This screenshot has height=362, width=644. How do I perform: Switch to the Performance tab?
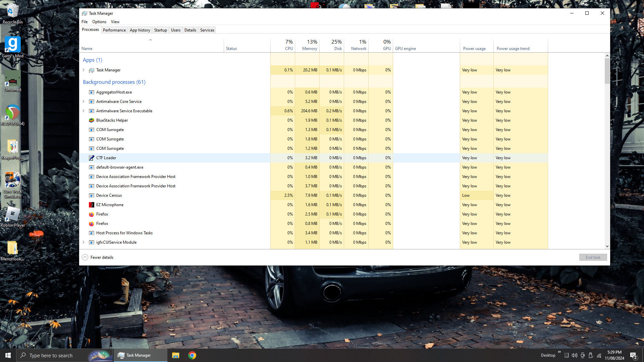coord(114,30)
